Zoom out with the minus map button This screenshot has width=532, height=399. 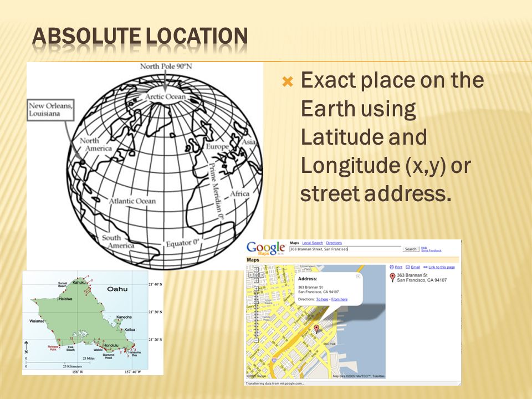tap(256, 340)
